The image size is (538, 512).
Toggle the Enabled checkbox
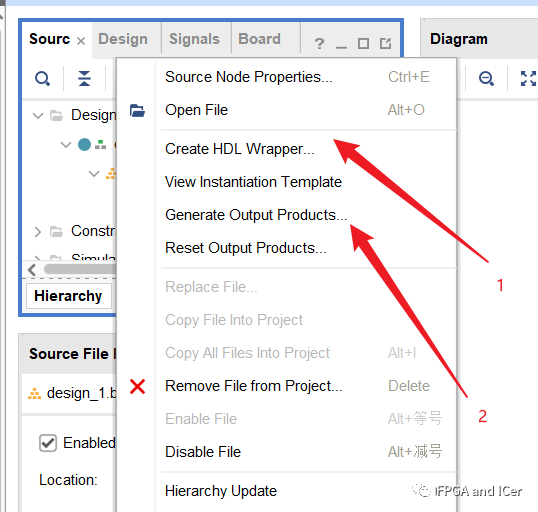pyautogui.click(x=48, y=443)
